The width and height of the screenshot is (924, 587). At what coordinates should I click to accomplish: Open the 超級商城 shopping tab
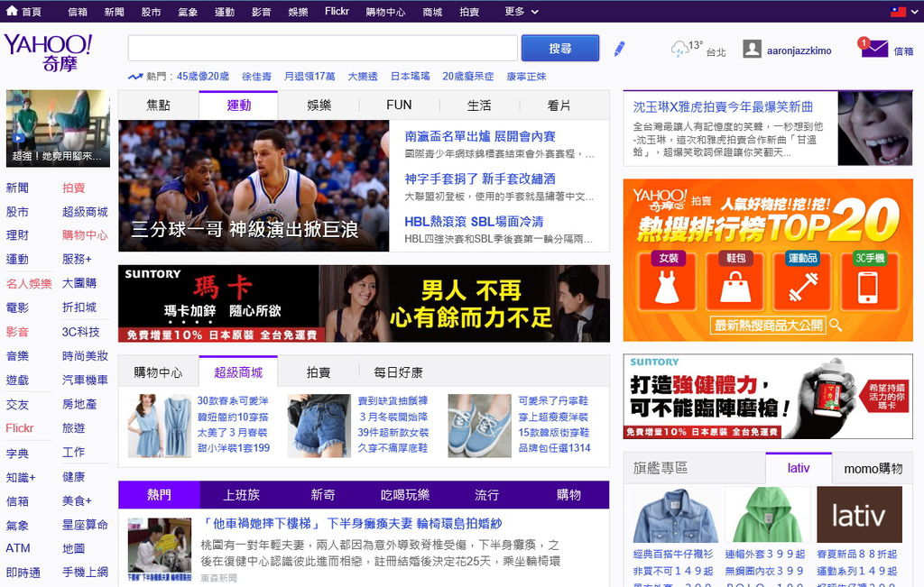[x=238, y=372]
